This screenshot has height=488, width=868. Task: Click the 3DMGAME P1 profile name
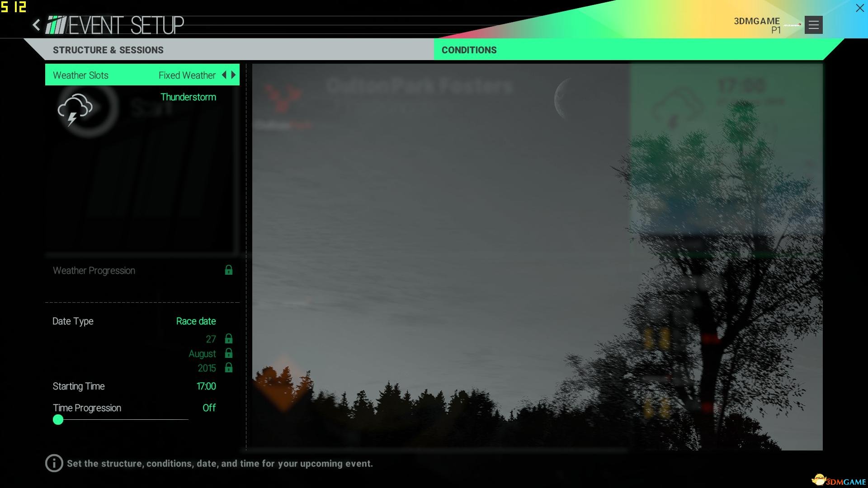coord(757,25)
